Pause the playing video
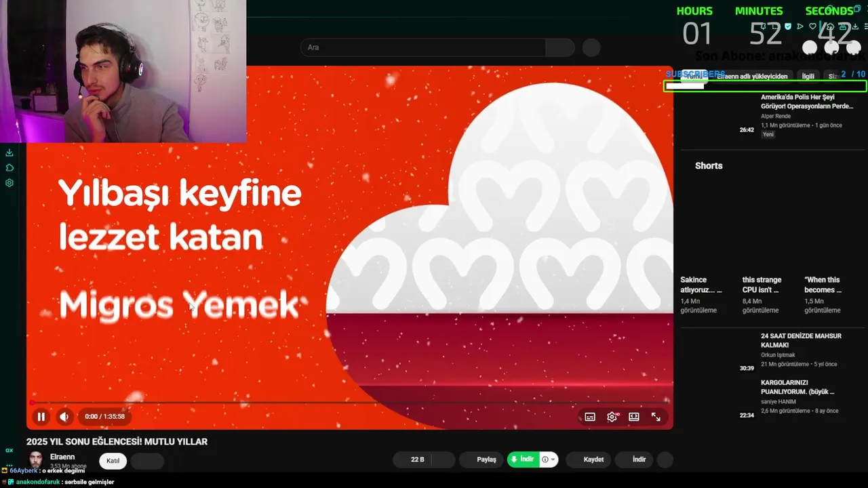868x488 pixels. point(41,417)
